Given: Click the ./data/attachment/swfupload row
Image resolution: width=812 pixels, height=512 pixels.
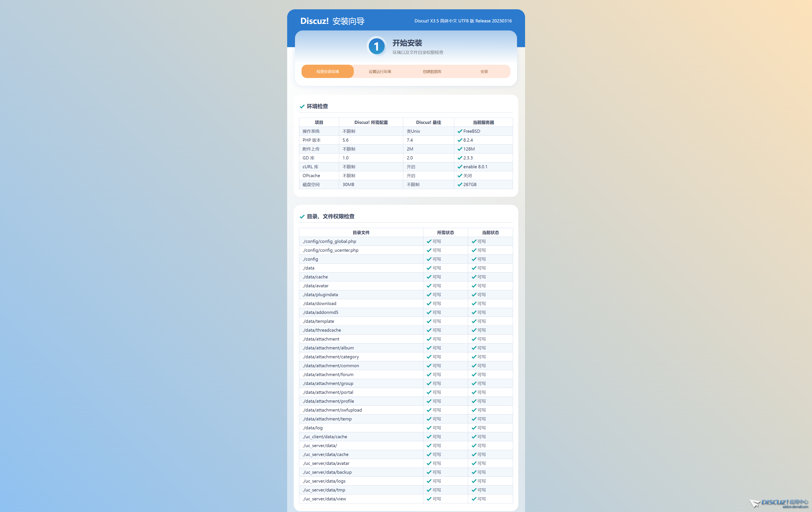Looking at the screenshot, I should 332,410.
